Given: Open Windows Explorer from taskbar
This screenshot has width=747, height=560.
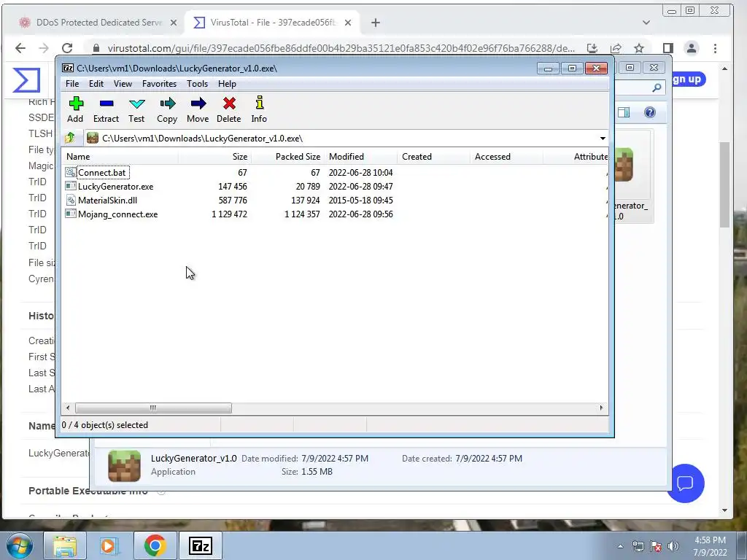Looking at the screenshot, I should (x=65, y=545).
